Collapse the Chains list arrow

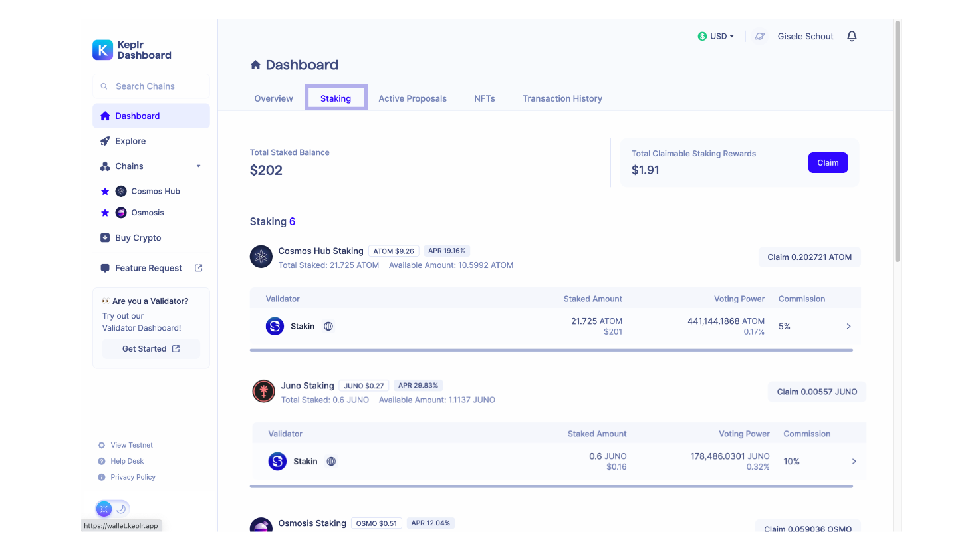[x=198, y=166]
